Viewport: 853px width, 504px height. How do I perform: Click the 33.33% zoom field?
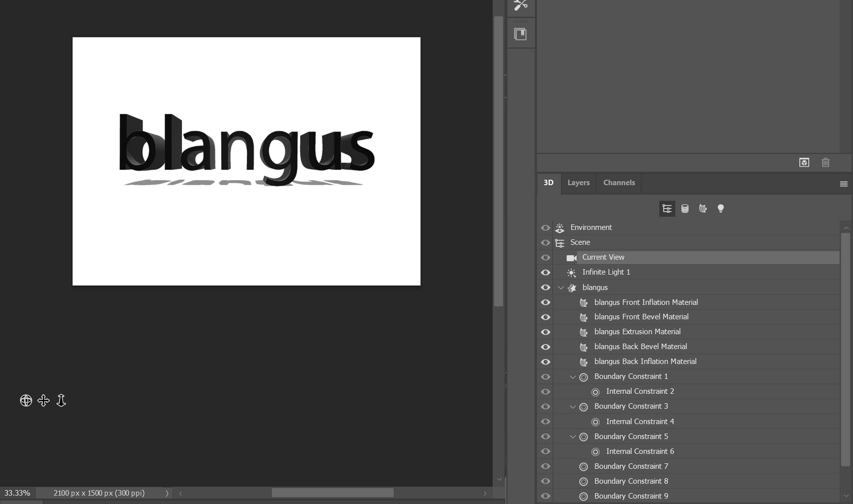tap(18, 493)
